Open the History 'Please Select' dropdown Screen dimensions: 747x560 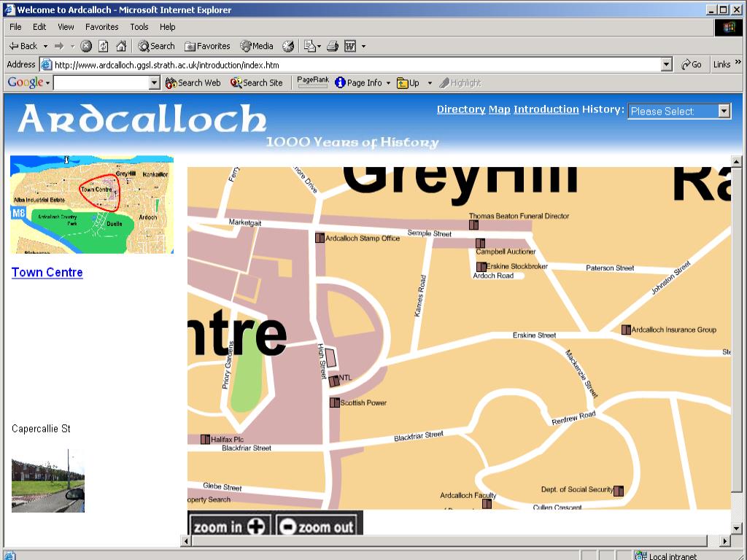(679, 111)
